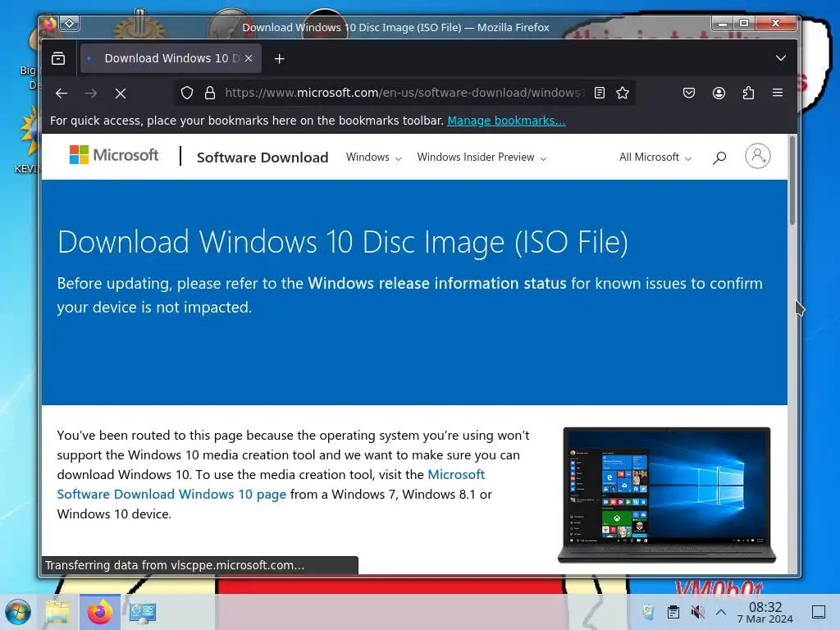
Task: Click the first tray icon left of clipboard
Action: [x=649, y=612]
